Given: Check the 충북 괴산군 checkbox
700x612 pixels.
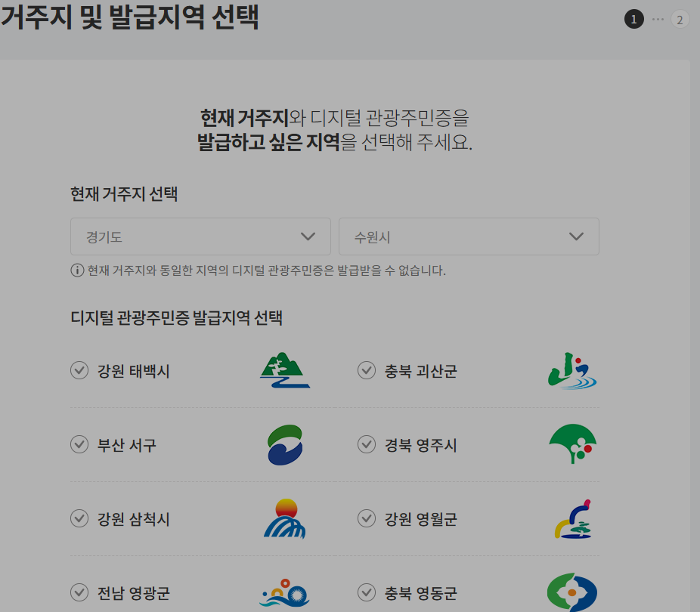Looking at the screenshot, I should pos(367,370).
